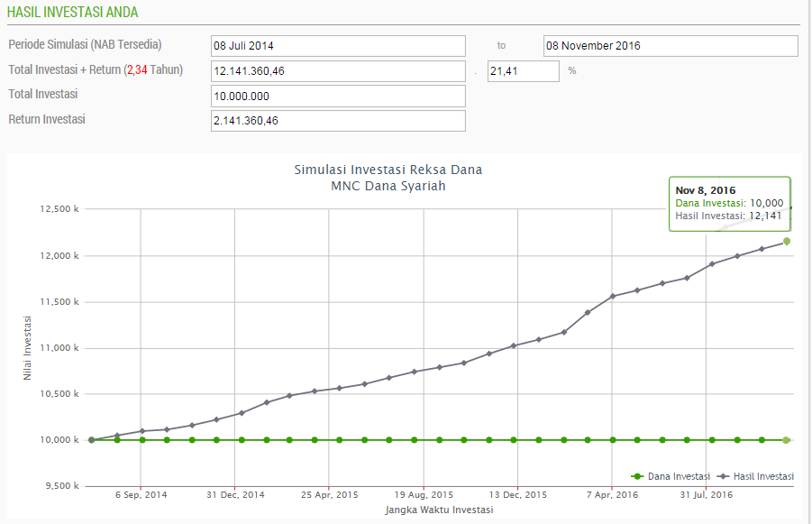
Task: Click Hasil Investasi point above 31 Jul, 2016
Action: click(712, 263)
